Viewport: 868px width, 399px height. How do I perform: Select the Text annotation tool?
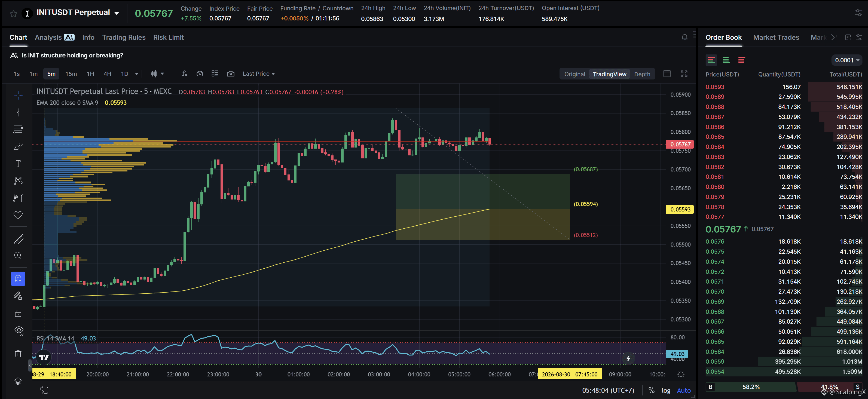click(18, 164)
